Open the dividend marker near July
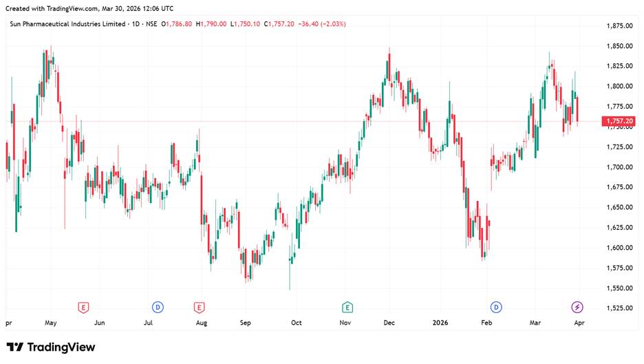The image size is (644, 364). click(x=158, y=307)
